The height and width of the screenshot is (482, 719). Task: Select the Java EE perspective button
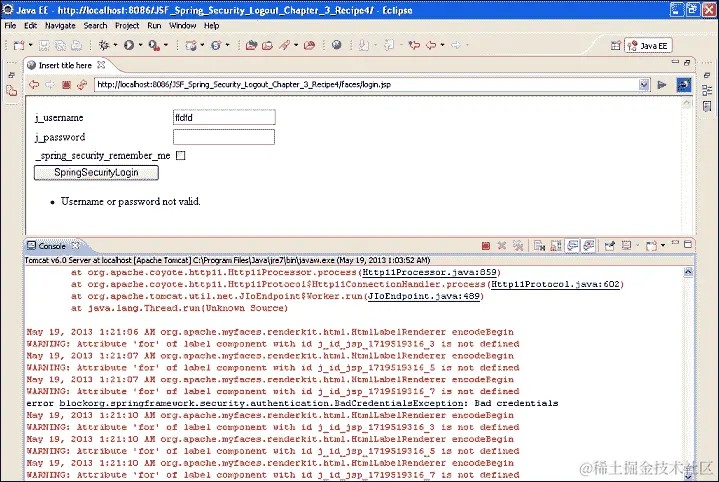click(648, 45)
